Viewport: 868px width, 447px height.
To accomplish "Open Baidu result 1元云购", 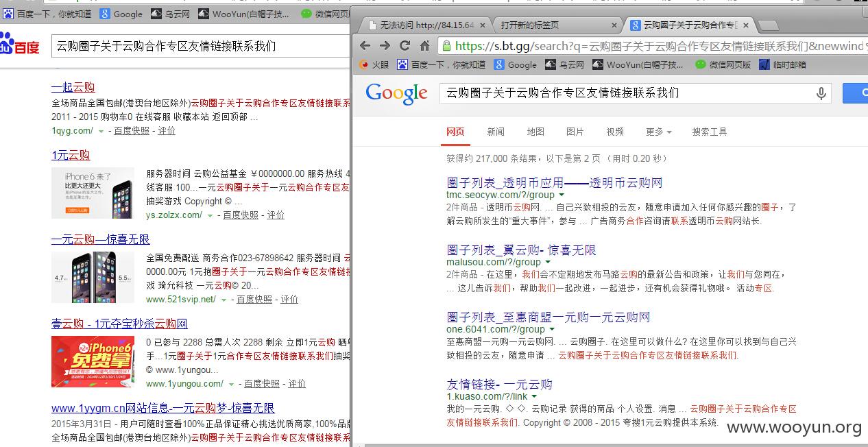I will (71, 155).
